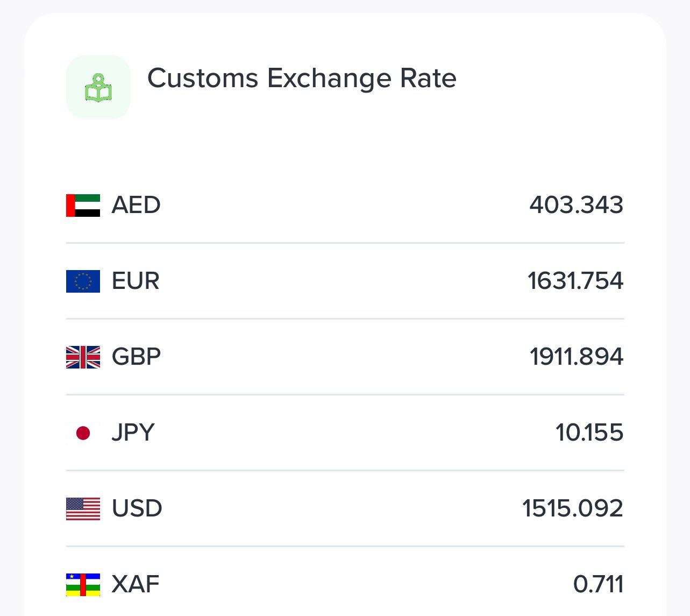Click the EUR rate value 1631.754
This screenshot has width=690, height=616.
point(575,281)
